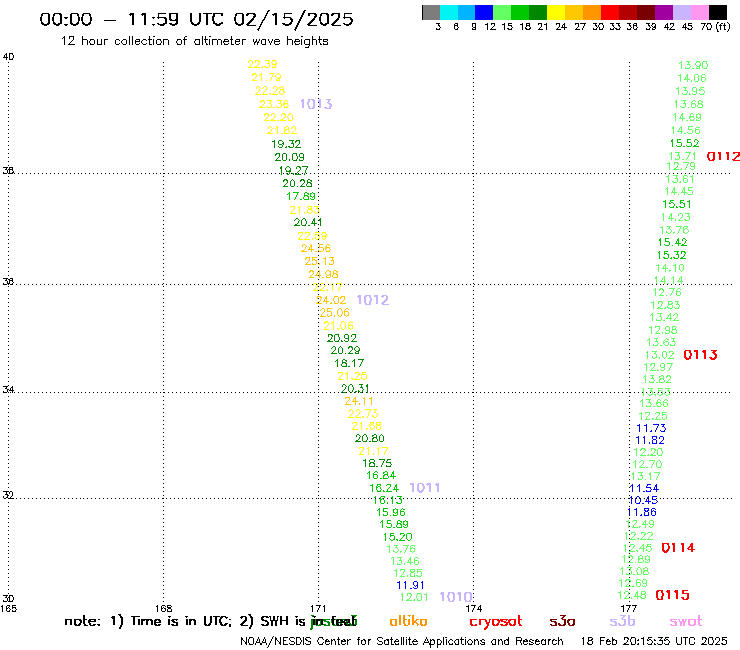Click the wave height value 15.42
This screenshot has width=740, height=650.
[673, 243]
